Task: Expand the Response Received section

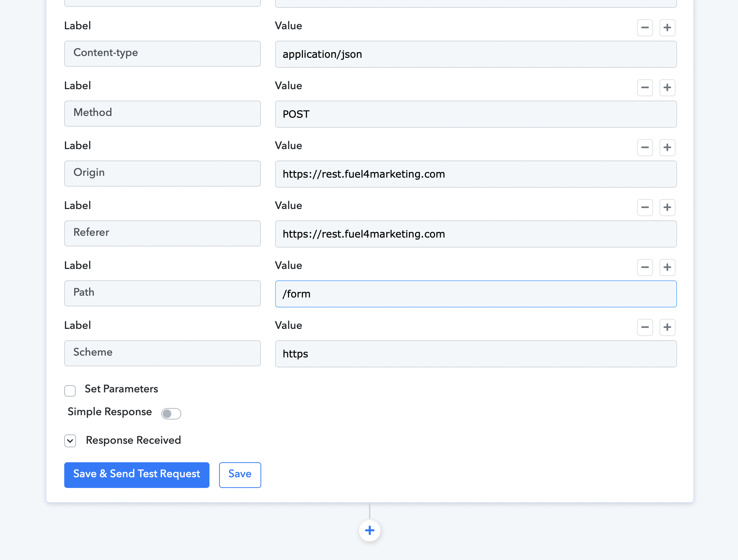Action: tap(70, 441)
